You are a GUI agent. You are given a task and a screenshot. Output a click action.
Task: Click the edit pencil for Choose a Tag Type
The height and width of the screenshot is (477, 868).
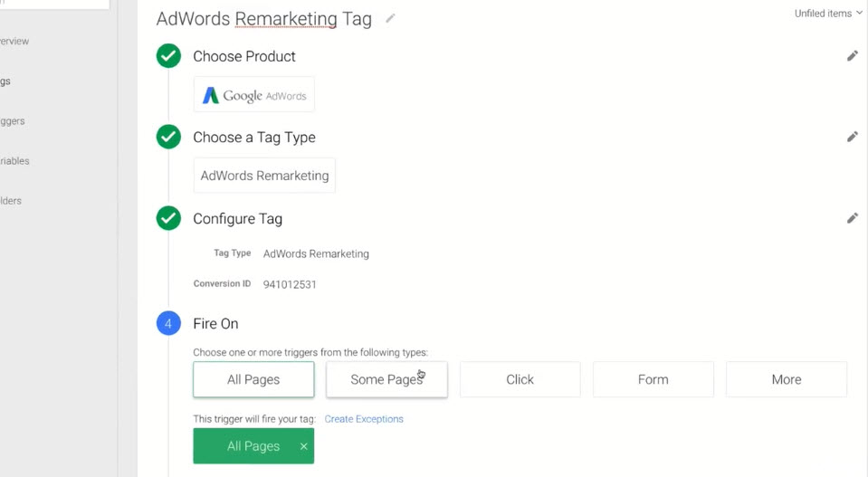852,137
